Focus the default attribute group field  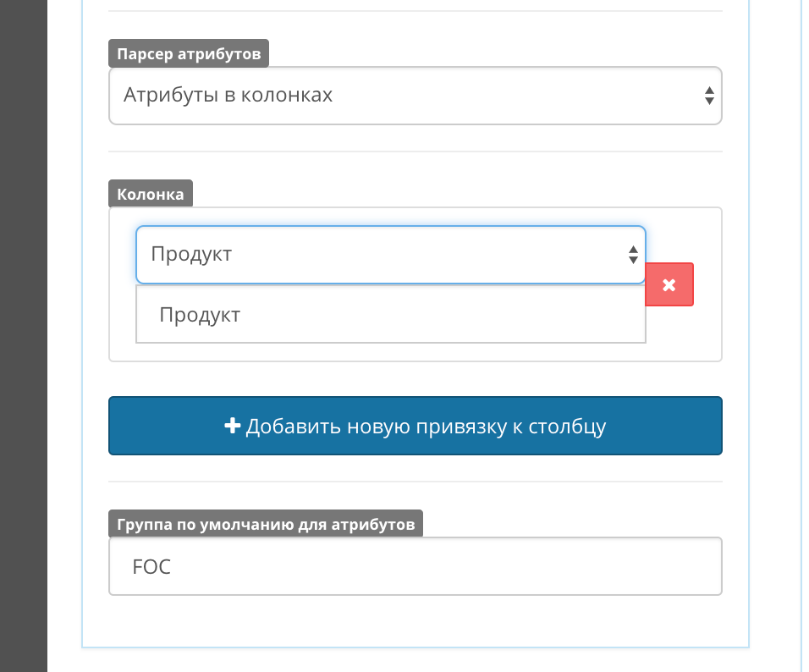pyautogui.click(x=415, y=566)
